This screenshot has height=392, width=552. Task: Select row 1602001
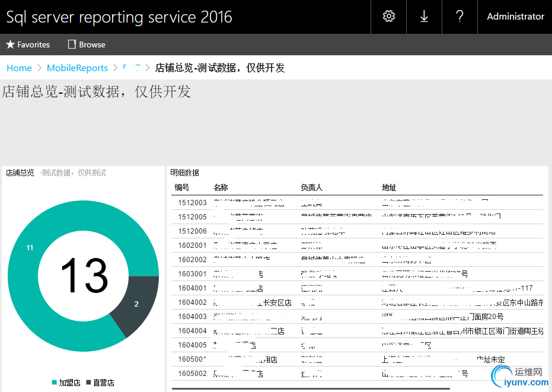(357, 245)
